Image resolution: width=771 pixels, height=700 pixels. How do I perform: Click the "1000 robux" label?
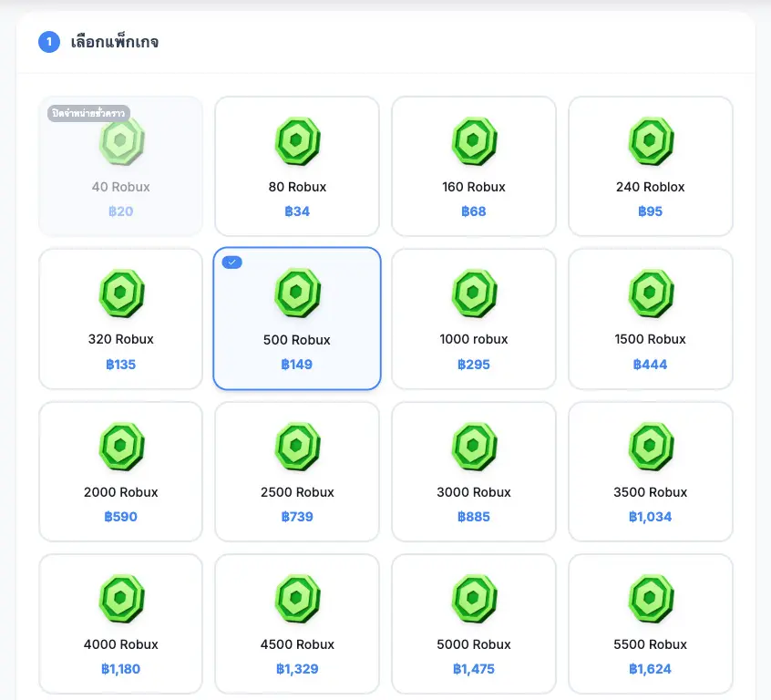point(474,339)
